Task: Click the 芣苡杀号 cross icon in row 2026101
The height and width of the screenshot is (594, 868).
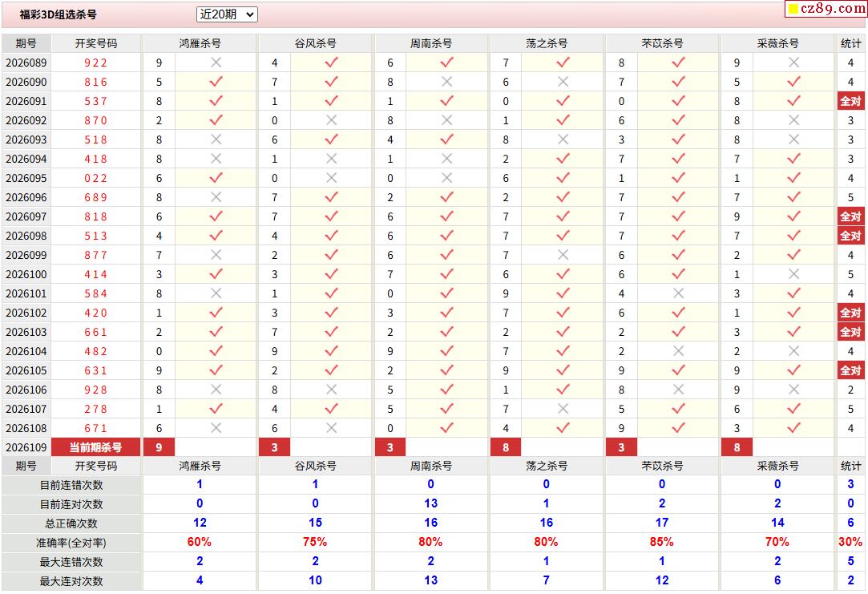Action: pos(678,293)
